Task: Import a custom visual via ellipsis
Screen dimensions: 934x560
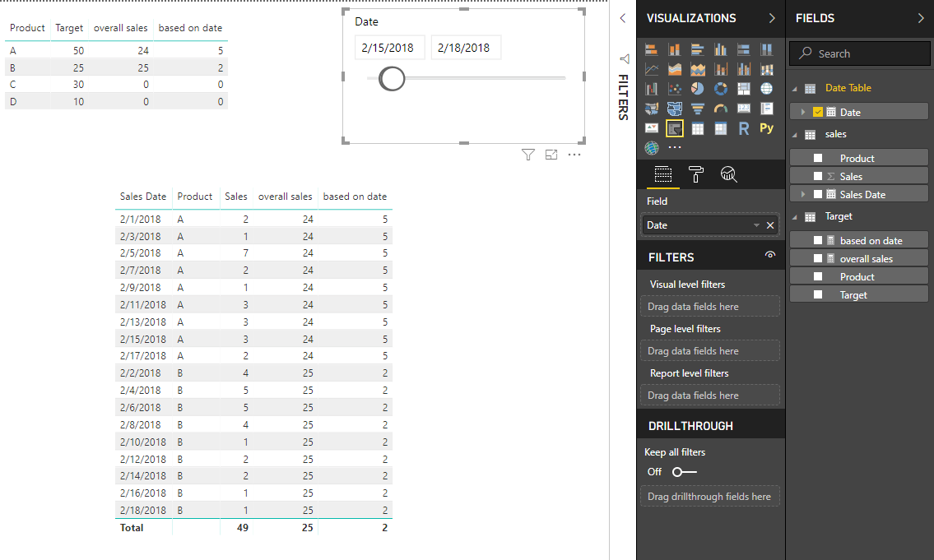Action: 674,147
